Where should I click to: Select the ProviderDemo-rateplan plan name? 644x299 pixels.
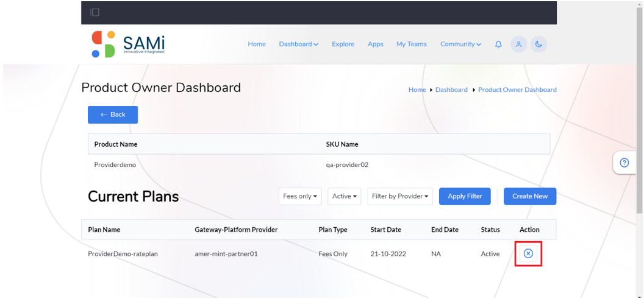click(x=123, y=254)
